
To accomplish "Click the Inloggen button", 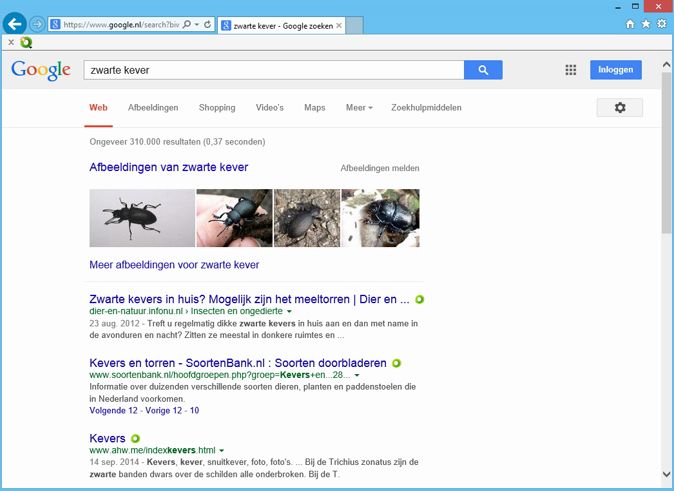I will click(616, 70).
